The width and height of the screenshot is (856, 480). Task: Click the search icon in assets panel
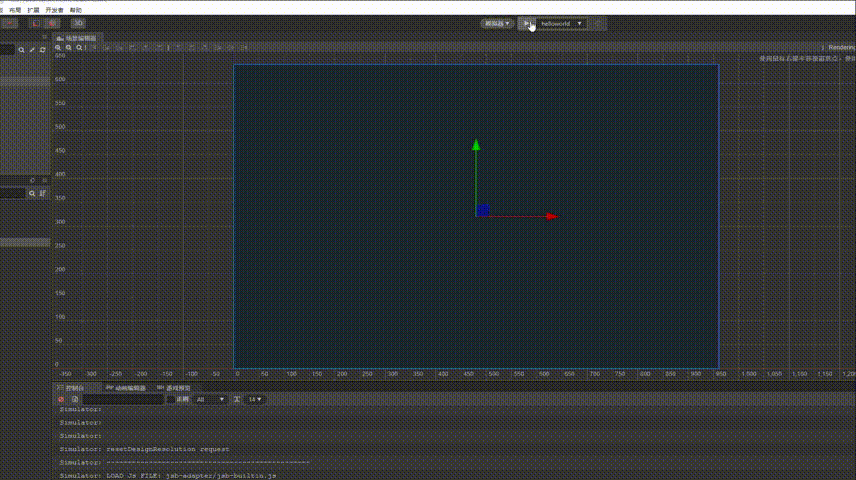(x=32, y=193)
